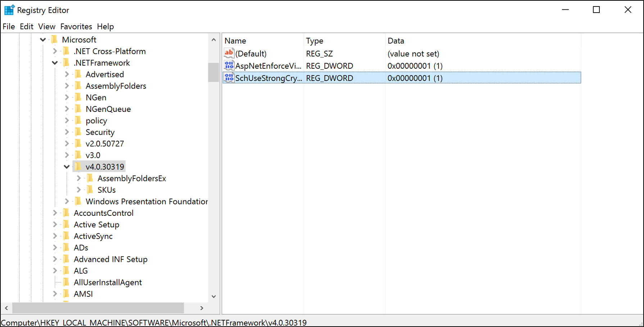The image size is (644, 327).
Task: Expand the Active Setup key
Action: click(54, 224)
